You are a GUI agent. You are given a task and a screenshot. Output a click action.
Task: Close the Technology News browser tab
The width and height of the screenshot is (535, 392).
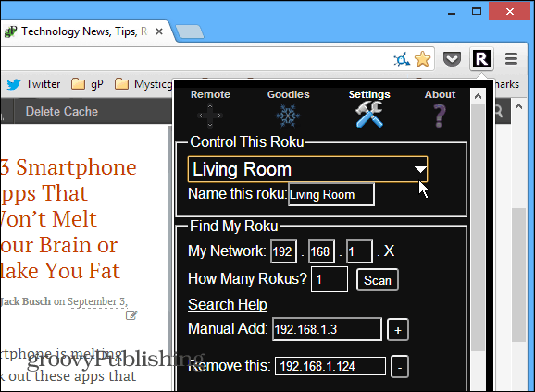[x=159, y=31]
